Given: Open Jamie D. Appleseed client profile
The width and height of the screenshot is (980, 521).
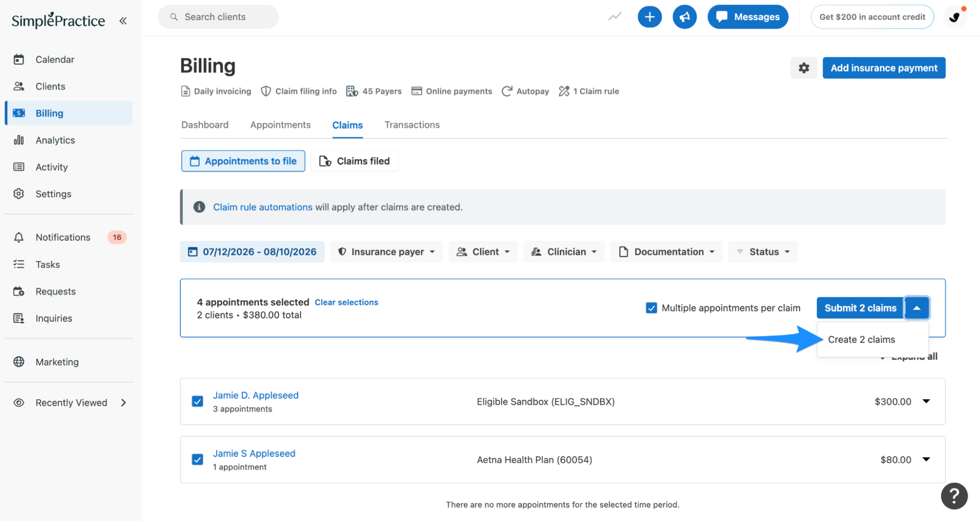Looking at the screenshot, I should click(255, 395).
